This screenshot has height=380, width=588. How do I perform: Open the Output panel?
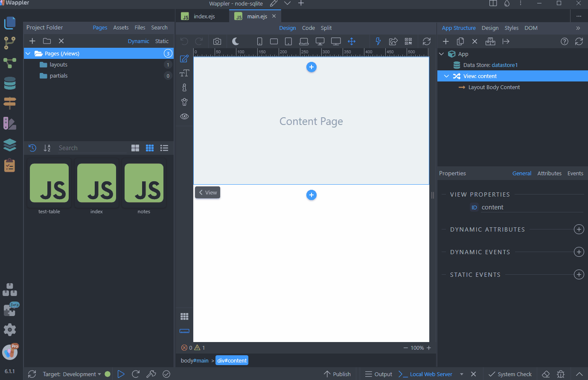pos(378,374)
